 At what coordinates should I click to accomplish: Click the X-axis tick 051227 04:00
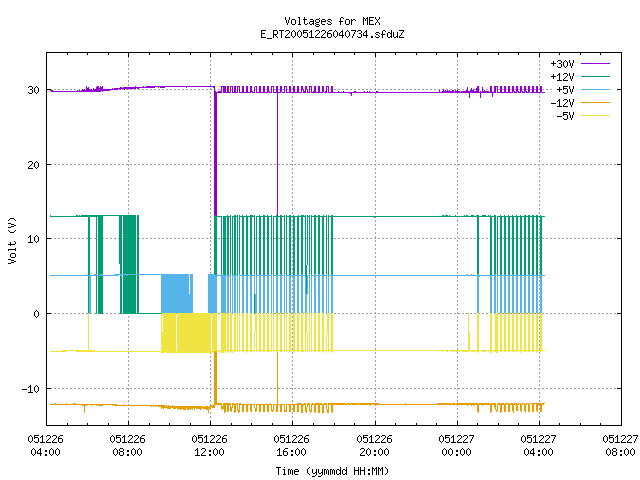coord(538,445)
